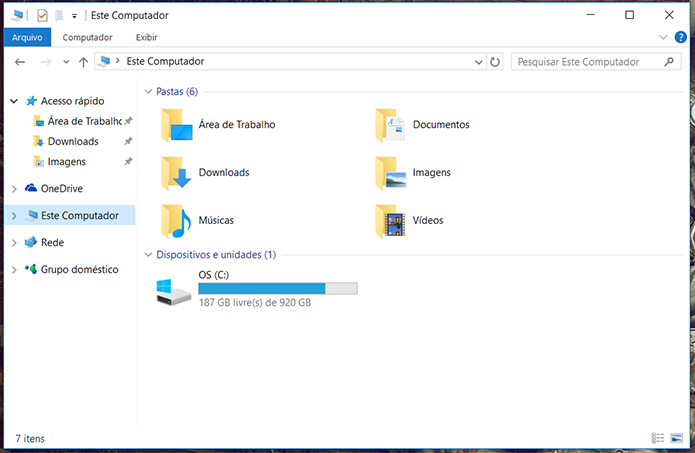
Task: Click the breadcrumb chevron before Este Computador
Action: (118, 61)
